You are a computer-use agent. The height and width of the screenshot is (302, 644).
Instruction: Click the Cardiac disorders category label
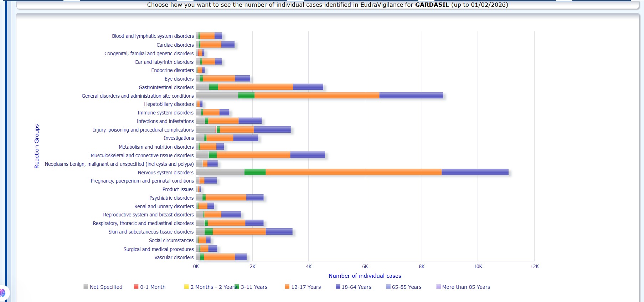[x=175, y=45]
